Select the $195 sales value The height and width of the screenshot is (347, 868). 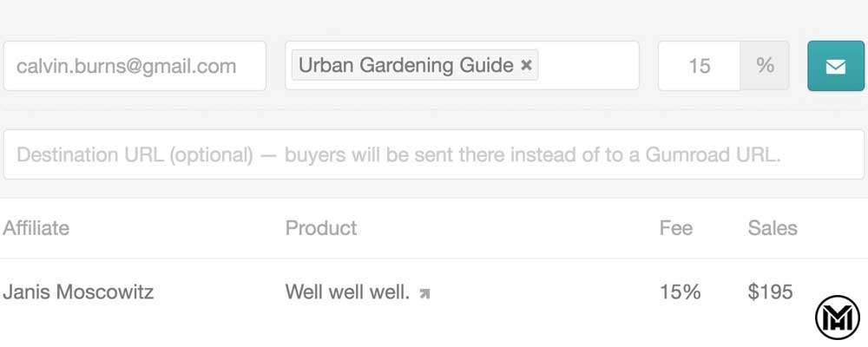pyautogui.click(x=770, y=292)
